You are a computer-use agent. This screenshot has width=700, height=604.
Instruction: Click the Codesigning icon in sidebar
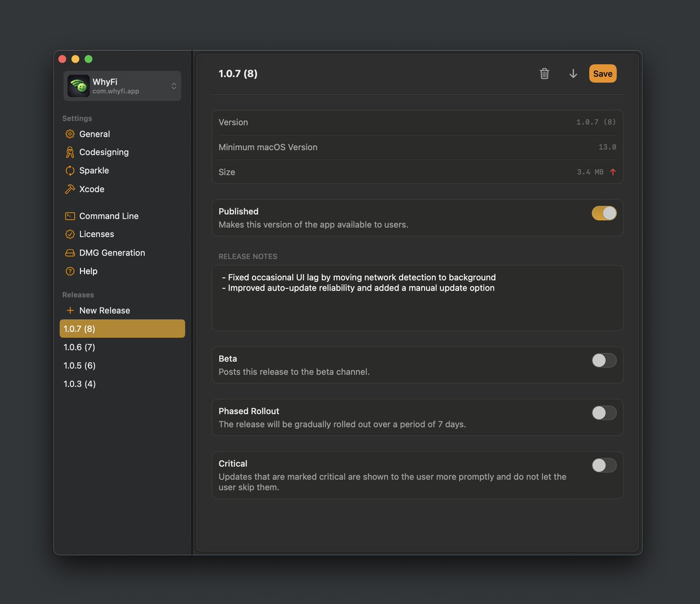coord(70,152)
